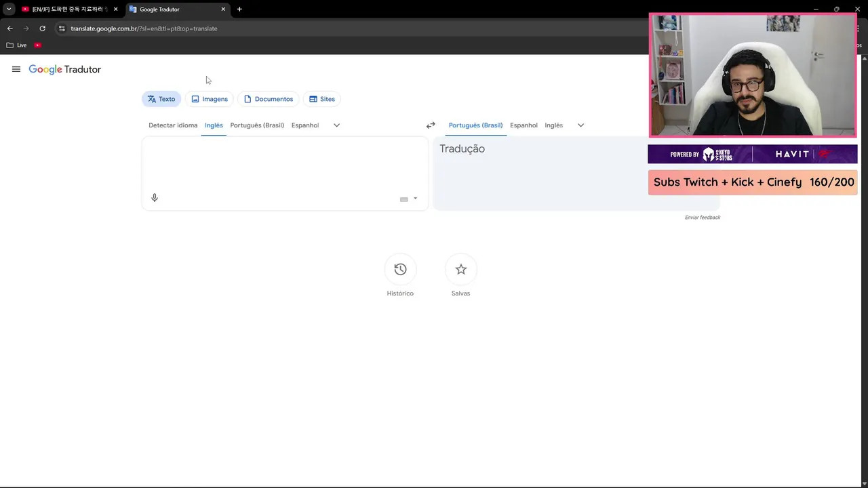
Task: Click the Google Tradutor logo
Action: coord(65,69)
